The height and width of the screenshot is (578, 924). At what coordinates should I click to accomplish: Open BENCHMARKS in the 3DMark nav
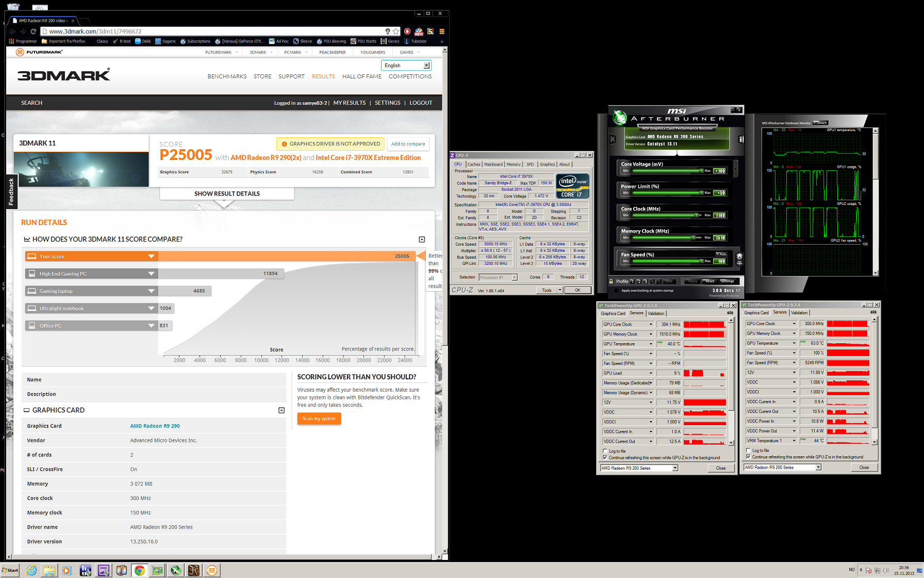227,76
